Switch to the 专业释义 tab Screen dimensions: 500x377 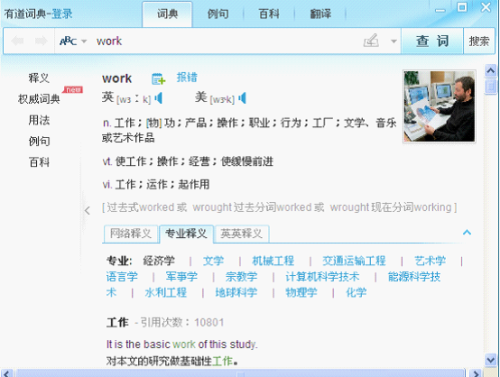pyautogui.click(x=186, y=233)
